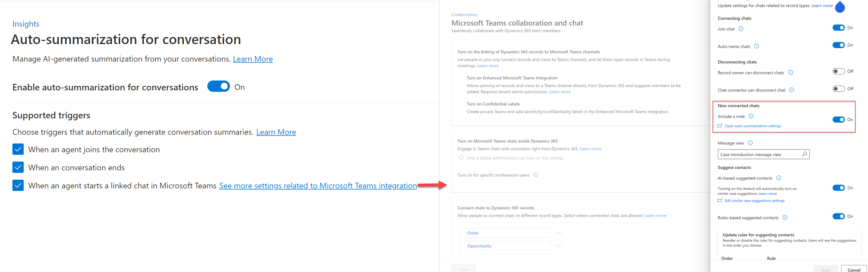Open Learn more link for linking Dynamics records
The width and height of the screenshot is (868, 272).
(487, 66)
